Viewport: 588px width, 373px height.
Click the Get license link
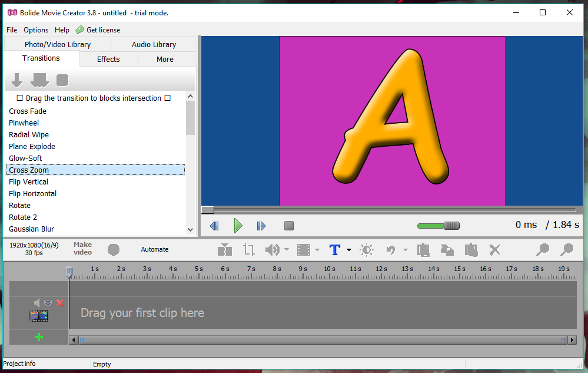[103, 30]
